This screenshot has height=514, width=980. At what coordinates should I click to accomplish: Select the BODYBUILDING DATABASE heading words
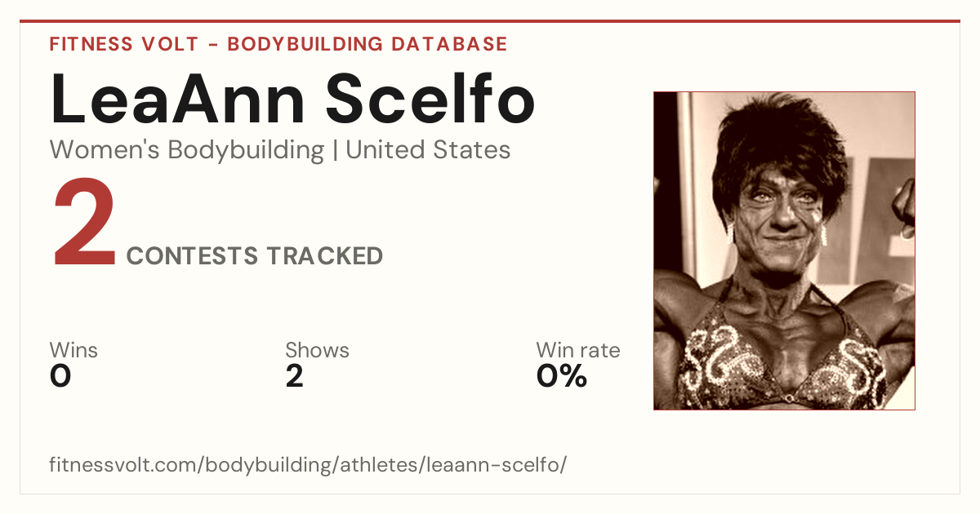click(x=367, y=44)
